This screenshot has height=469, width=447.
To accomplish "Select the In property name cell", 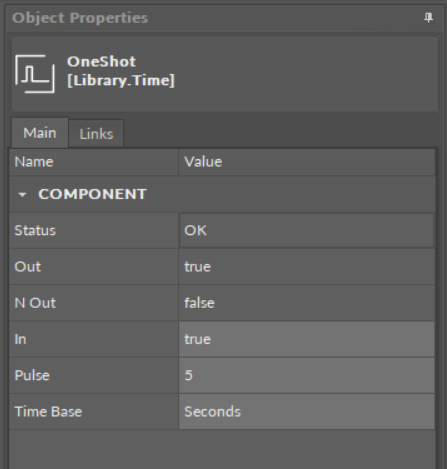I will [x=94, y=339].
